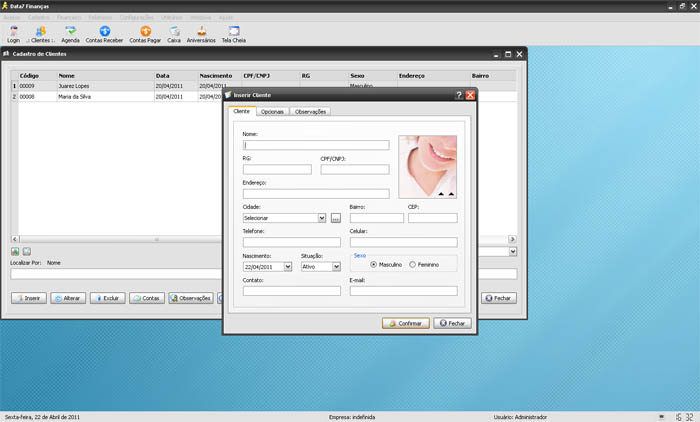Focus the RG input field

(277, 169)
